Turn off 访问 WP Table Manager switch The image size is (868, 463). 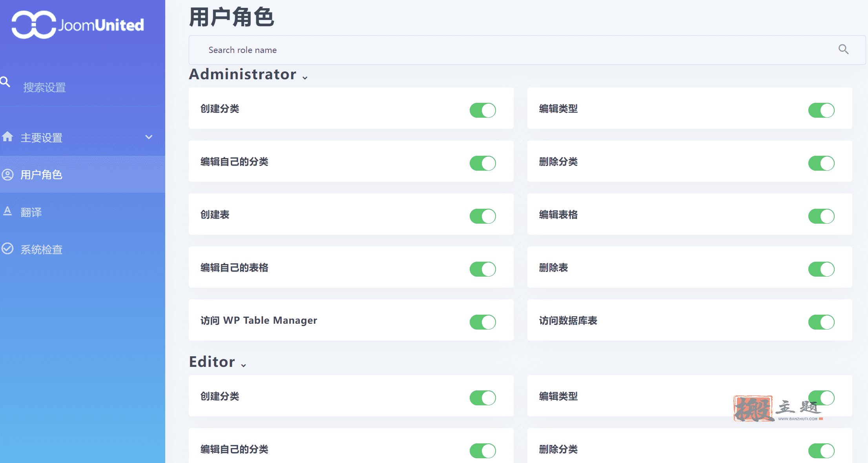pos(483,322)
